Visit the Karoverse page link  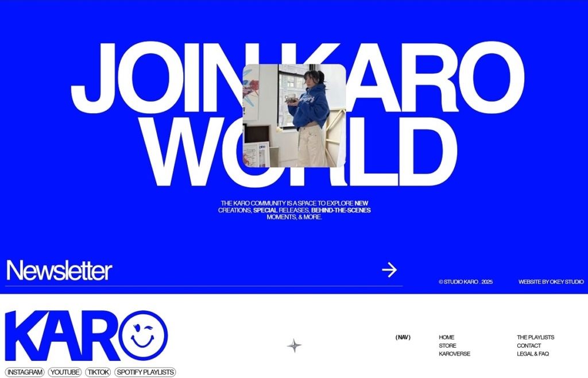pyautogui.click(x=454, y=354)
